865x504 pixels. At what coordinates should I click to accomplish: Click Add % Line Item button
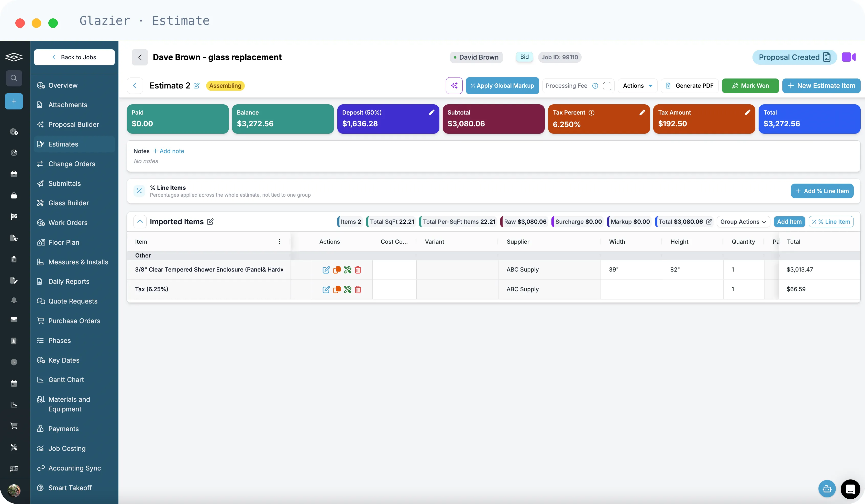822,191
